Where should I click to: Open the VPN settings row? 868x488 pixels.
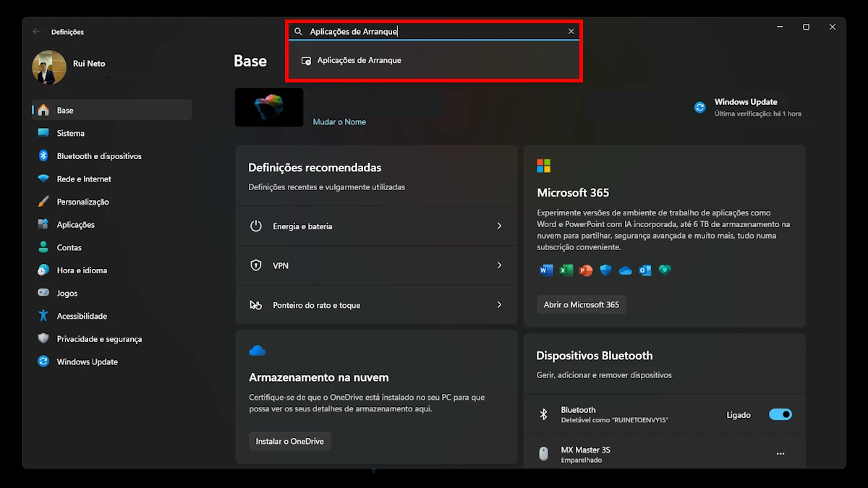coord(376,265)
